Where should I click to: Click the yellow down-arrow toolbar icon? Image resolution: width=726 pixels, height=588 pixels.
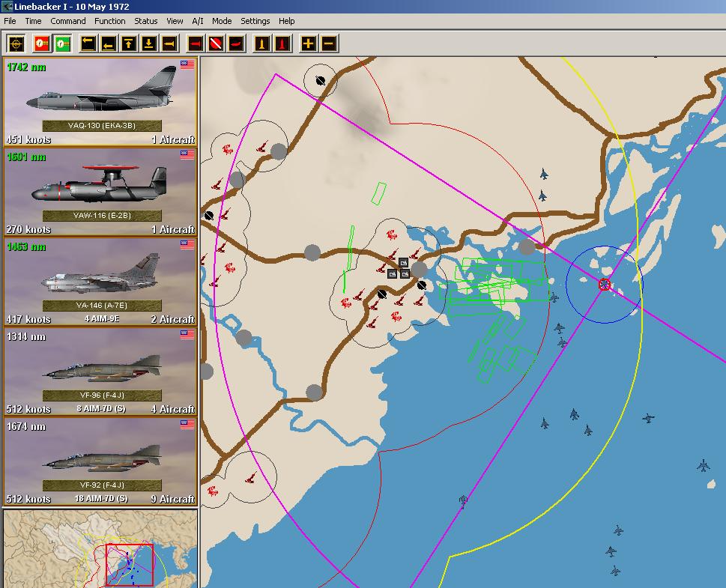coord(148,43)
